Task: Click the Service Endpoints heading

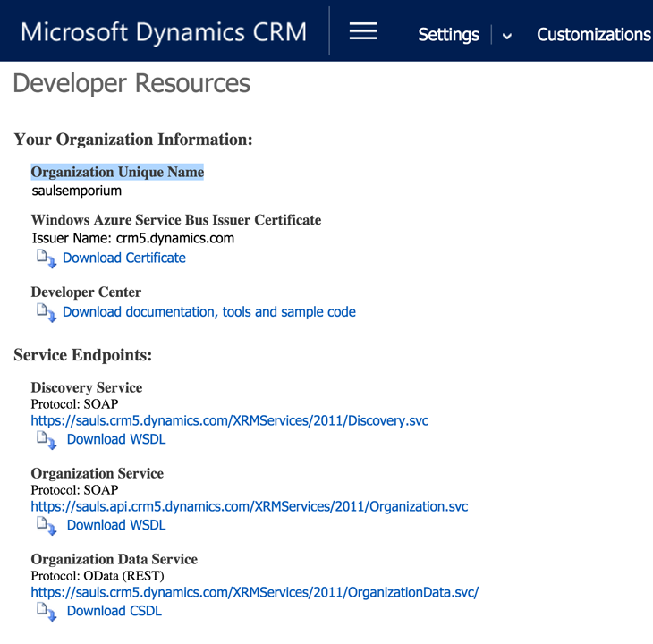Action: pyautogui.click(x=83, y=355)
